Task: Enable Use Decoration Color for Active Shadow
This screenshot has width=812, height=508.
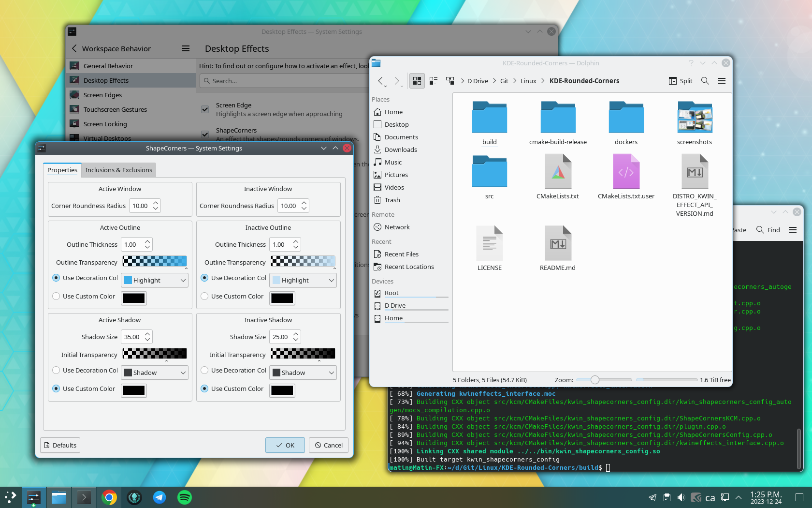Action: [56, 370]
